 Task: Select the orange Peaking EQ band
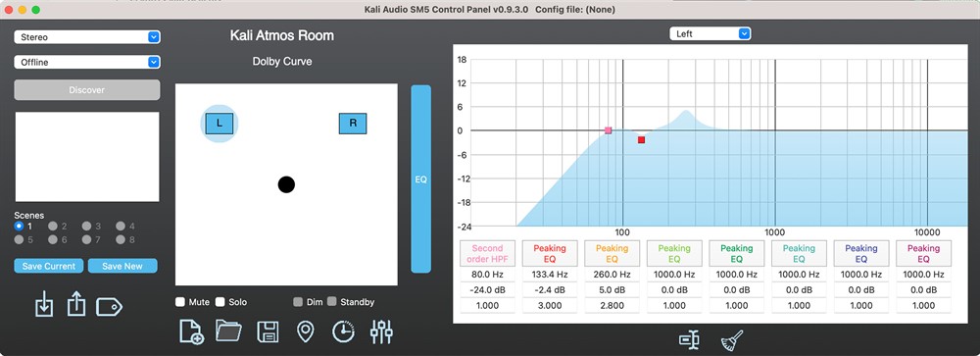click(612, 253)
